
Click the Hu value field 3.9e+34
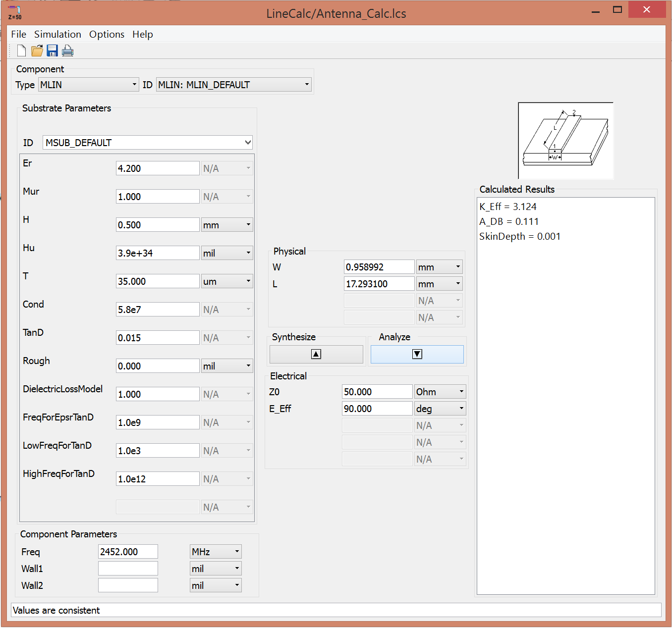158,253
